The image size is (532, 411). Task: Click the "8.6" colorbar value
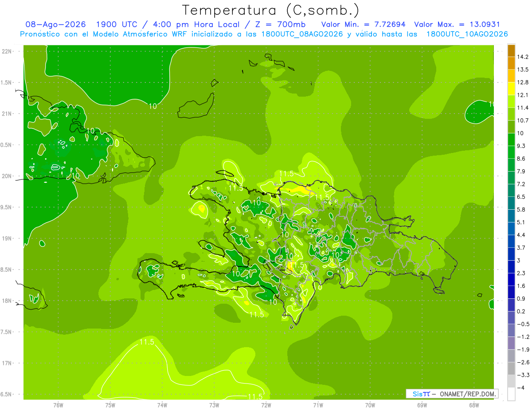[x=521, y=159]
